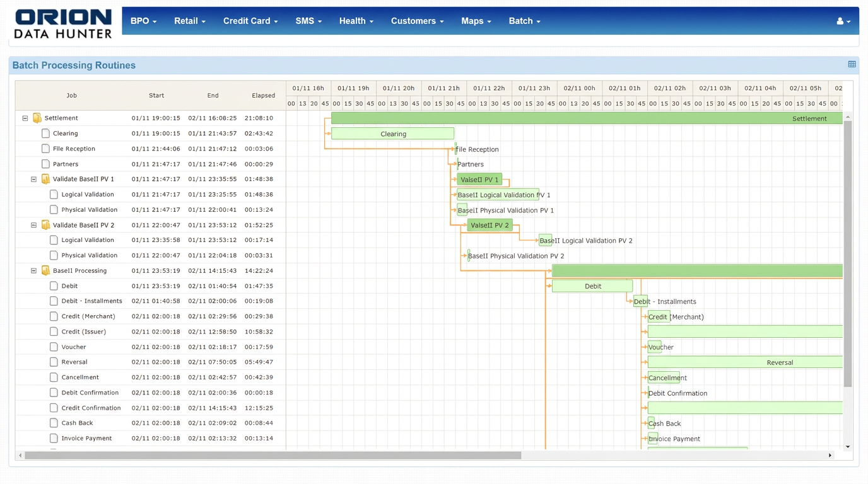
Task: Open the Batch menu
Action: coord(524,21)
